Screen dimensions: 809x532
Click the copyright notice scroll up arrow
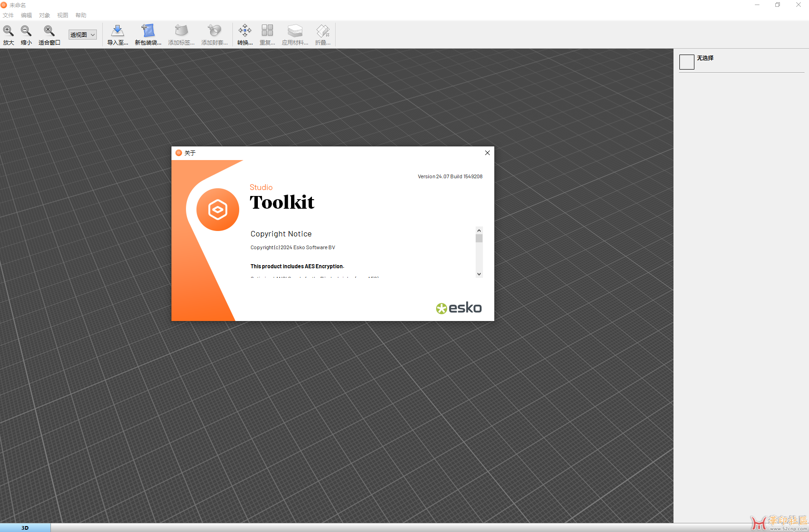tap(479, 231)
